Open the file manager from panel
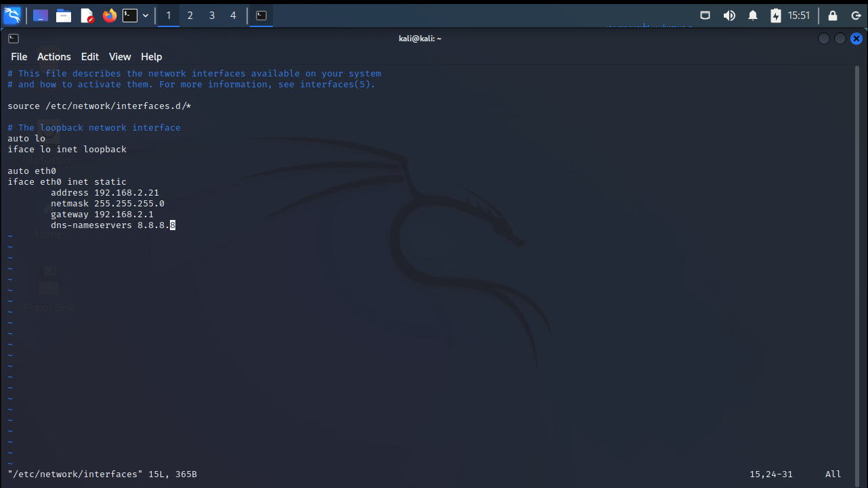This screenshot has width=868, height=488. (x=64, y=15)
